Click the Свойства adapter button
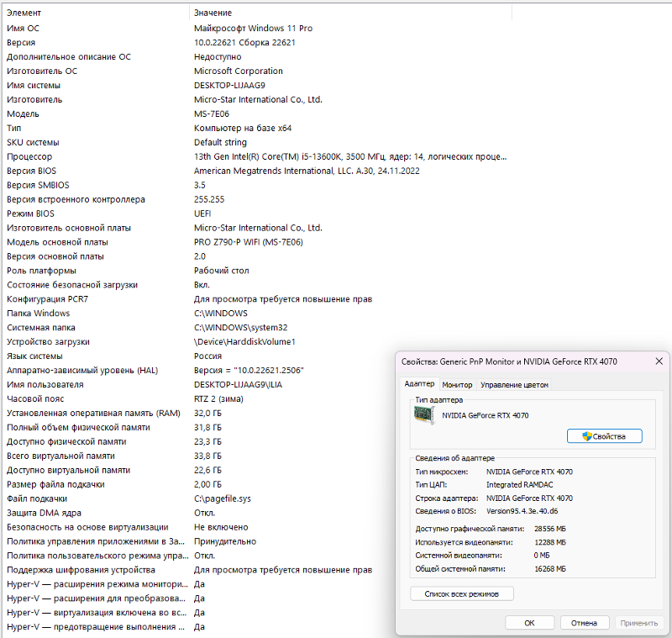 pyautogui.click(x=604, y=436)
